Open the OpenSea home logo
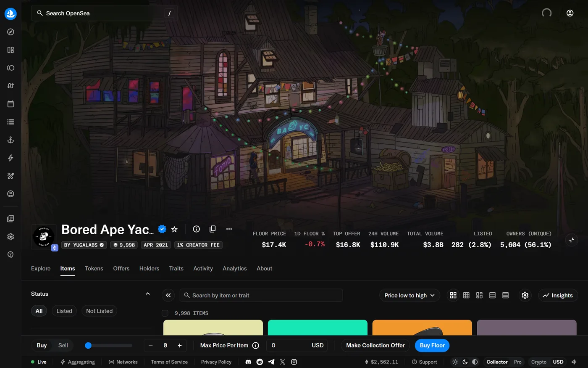This screenshot has height=368, width=588. (10, 13)
